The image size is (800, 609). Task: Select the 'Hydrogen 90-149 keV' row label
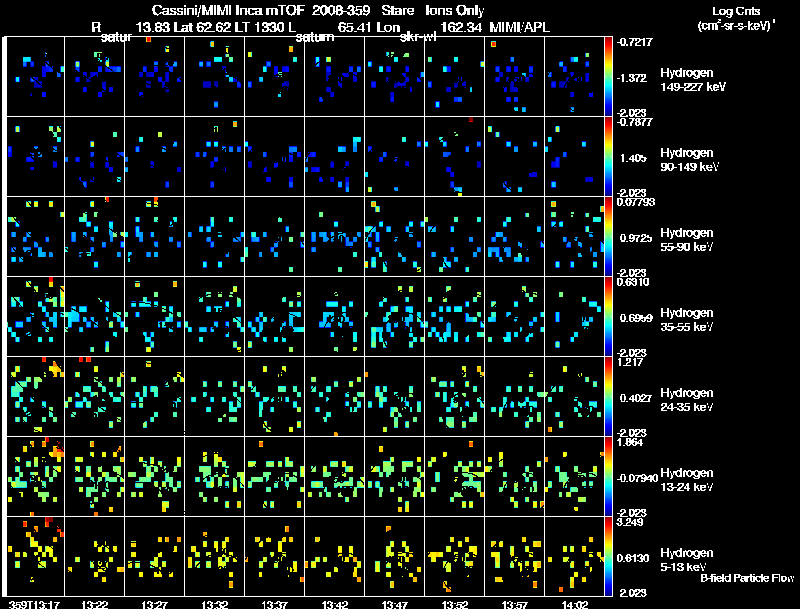coord(689,160)
